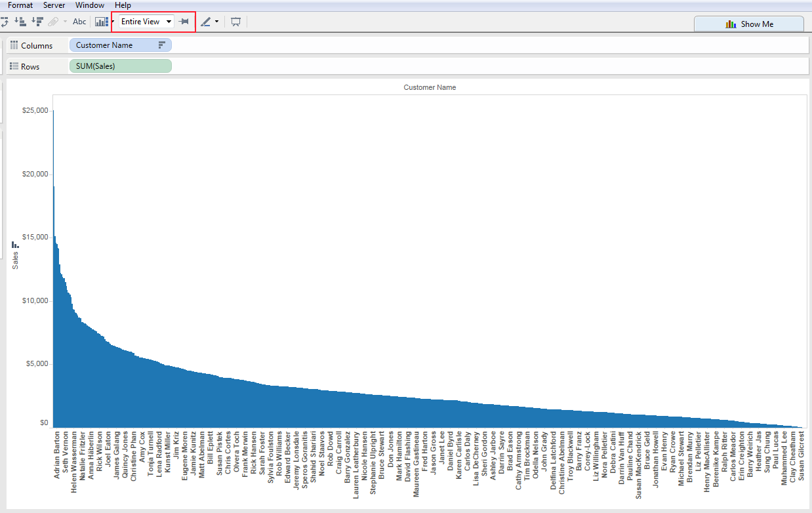812x513 pixels.
Task: Click the $15,000 axis label
Action: (35, 237)
